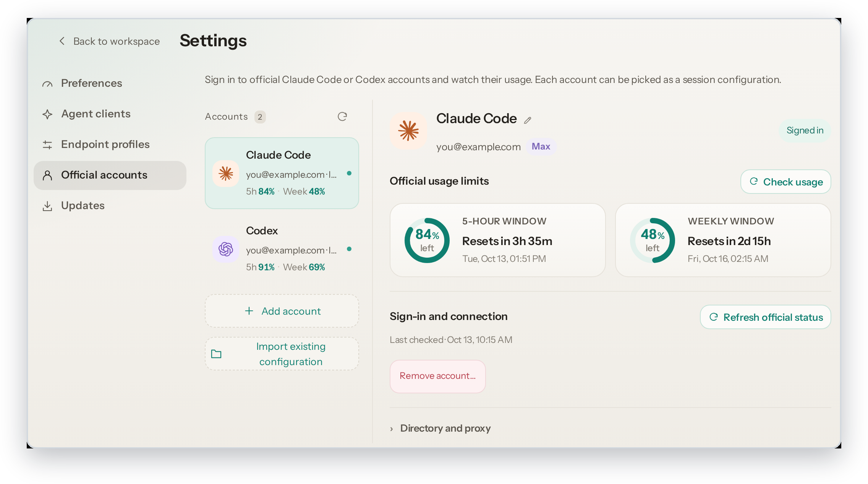Open the Endpoint profiles section
The height and width of the screenshot is (484, 868).
110,145
